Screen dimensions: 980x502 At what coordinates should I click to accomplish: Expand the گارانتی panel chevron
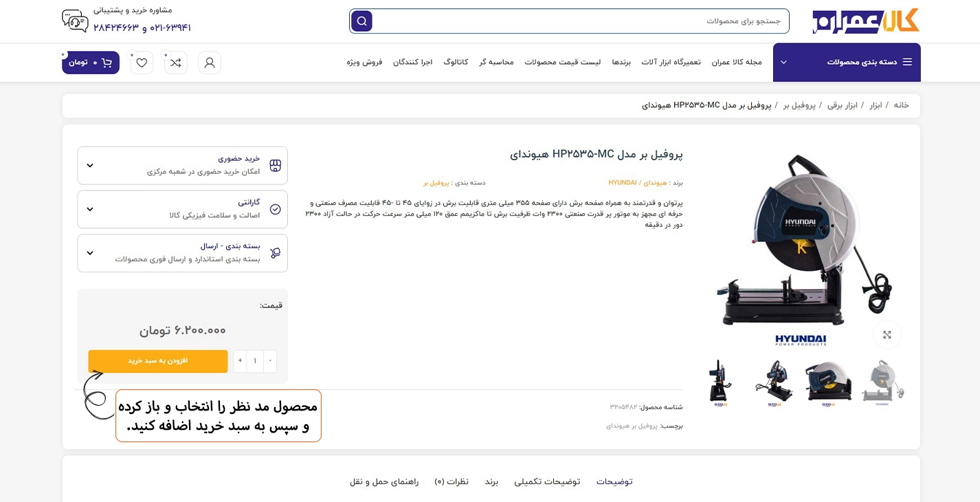point(90,209)
